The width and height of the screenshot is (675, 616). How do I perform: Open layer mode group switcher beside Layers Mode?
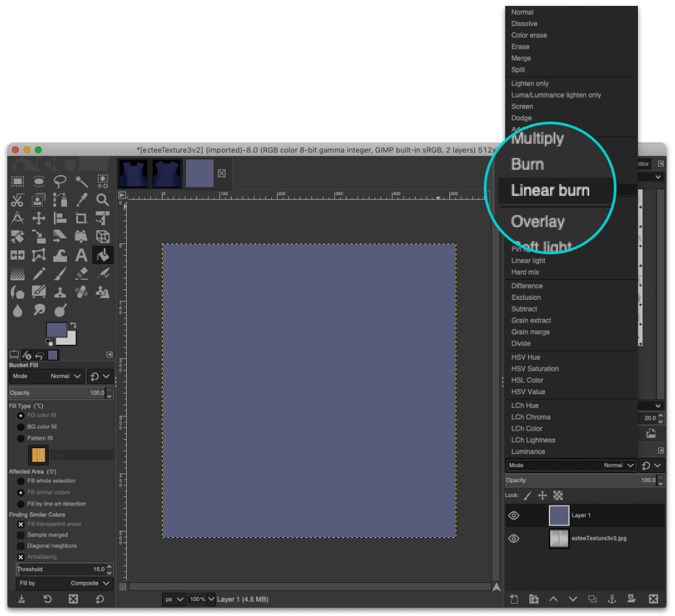(x=652, y=465)
